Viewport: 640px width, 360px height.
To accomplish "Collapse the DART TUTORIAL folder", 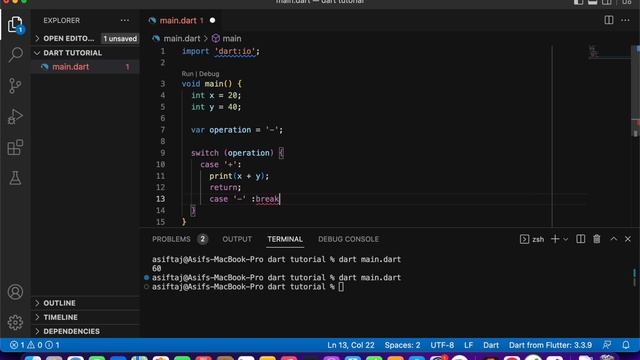I will coord(69,53).
